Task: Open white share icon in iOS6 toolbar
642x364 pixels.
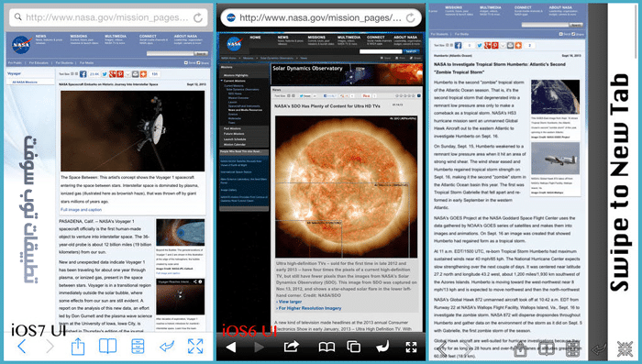Action: coord(291,347)
